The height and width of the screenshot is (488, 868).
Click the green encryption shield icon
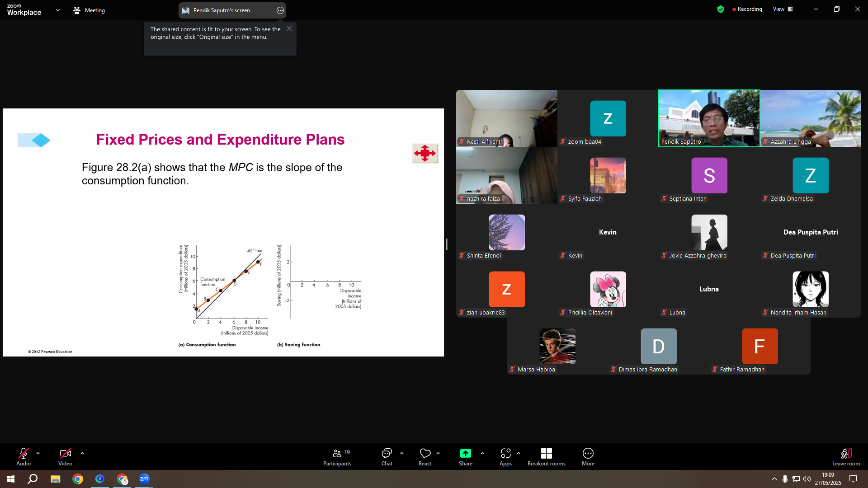(x=721, y=9)
